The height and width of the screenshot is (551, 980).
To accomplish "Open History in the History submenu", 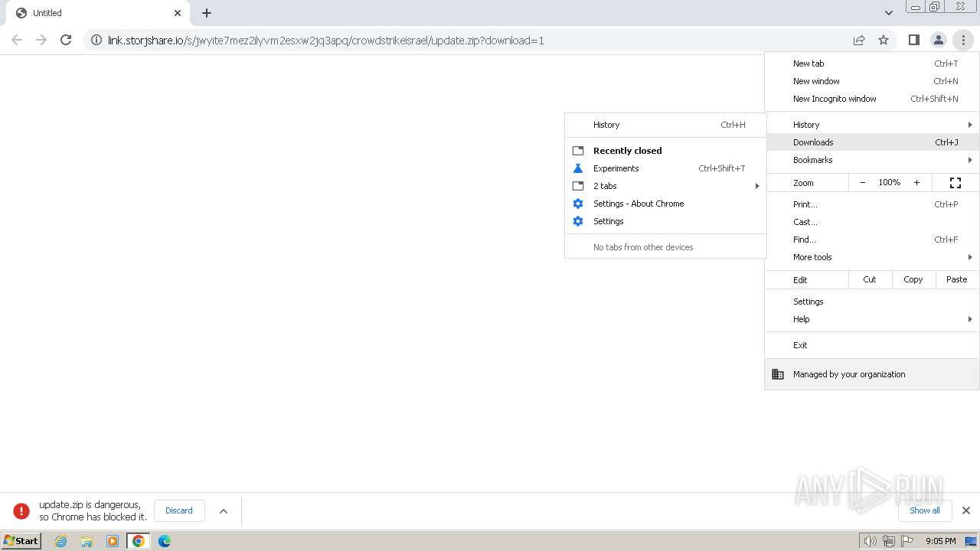I will point(665,125).
